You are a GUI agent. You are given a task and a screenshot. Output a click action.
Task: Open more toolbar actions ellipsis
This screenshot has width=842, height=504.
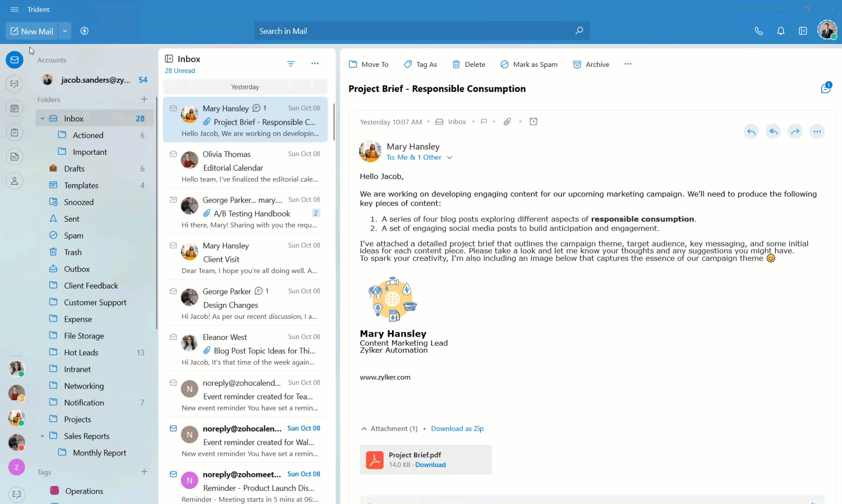(x=628, y=64)
